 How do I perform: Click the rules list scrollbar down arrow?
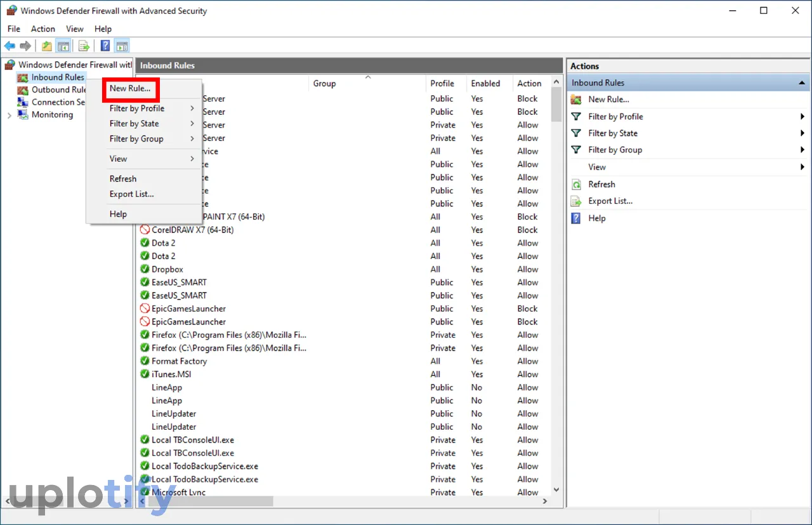click(x=556, y=490)
